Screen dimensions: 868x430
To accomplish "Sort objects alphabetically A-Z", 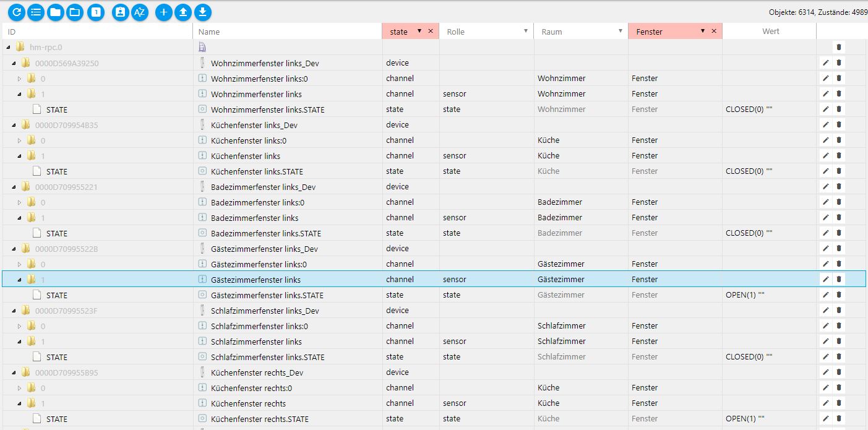I will click(x=140, y=12).
